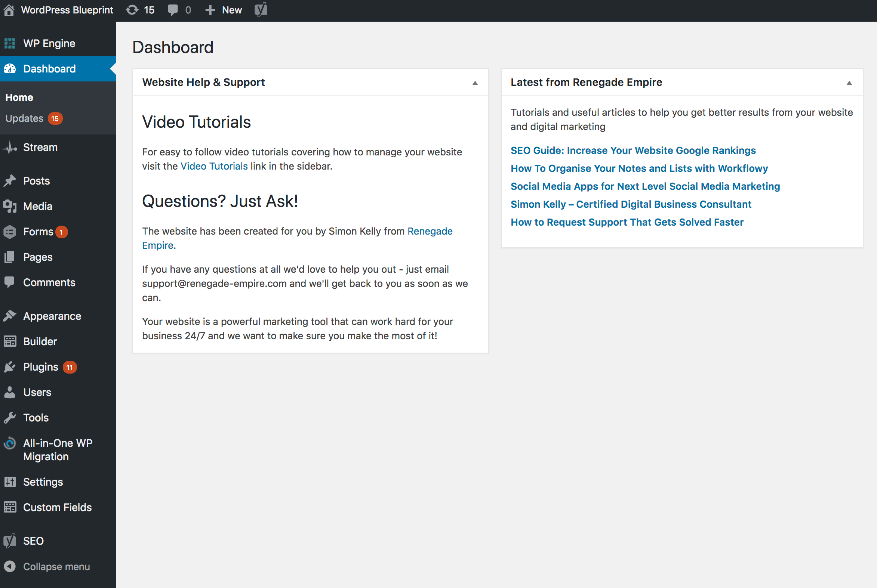Click the Latest from Renegade Empire heading
Image resolution: width=877 pixels, height=588 pixels.
(x=586, y=82)
